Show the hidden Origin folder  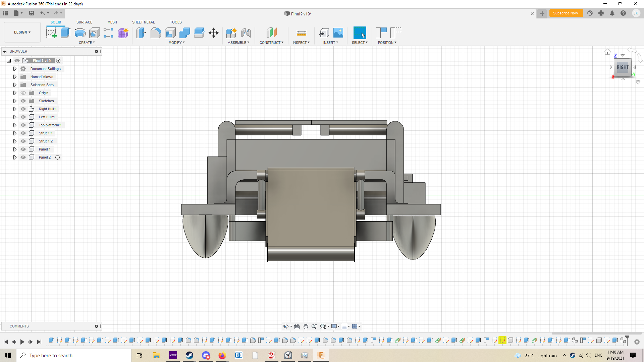pos(23,93)
